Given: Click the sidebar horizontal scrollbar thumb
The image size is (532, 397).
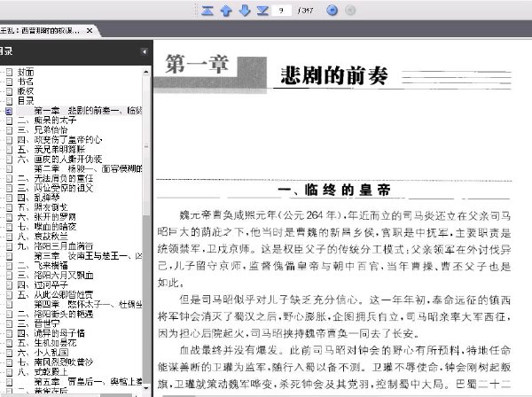Looking at the screenshot, I should 115,395.
